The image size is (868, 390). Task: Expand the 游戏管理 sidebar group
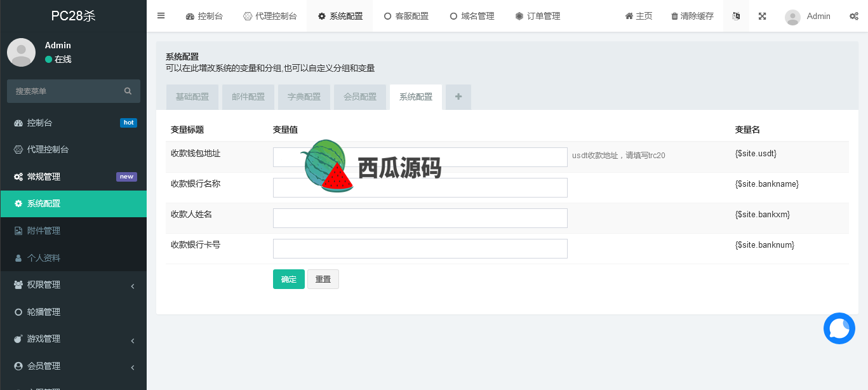(73, 339)
